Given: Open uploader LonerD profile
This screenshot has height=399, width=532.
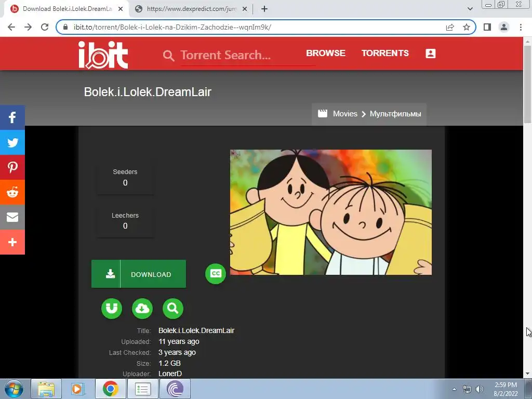Looking at the screenshot, I should point(170,374).
